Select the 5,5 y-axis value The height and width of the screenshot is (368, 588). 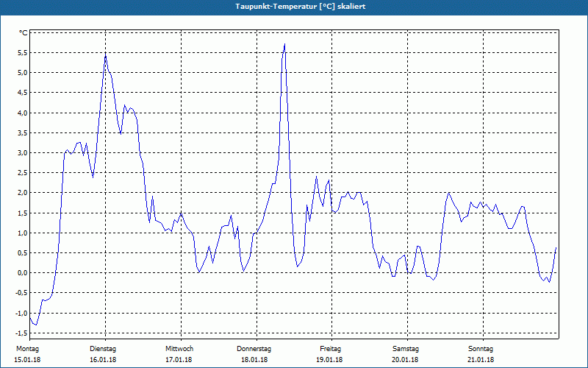tap(23, 53)
